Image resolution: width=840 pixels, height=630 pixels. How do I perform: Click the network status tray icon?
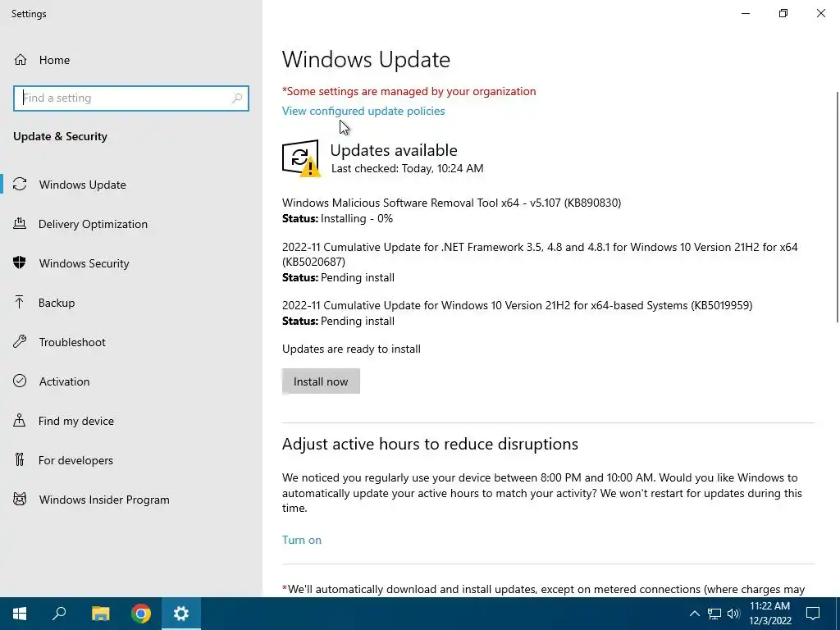[714, 614]
